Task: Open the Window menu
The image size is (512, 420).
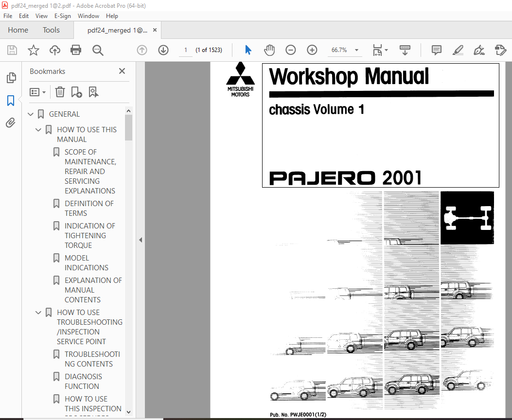Action: 88,16
